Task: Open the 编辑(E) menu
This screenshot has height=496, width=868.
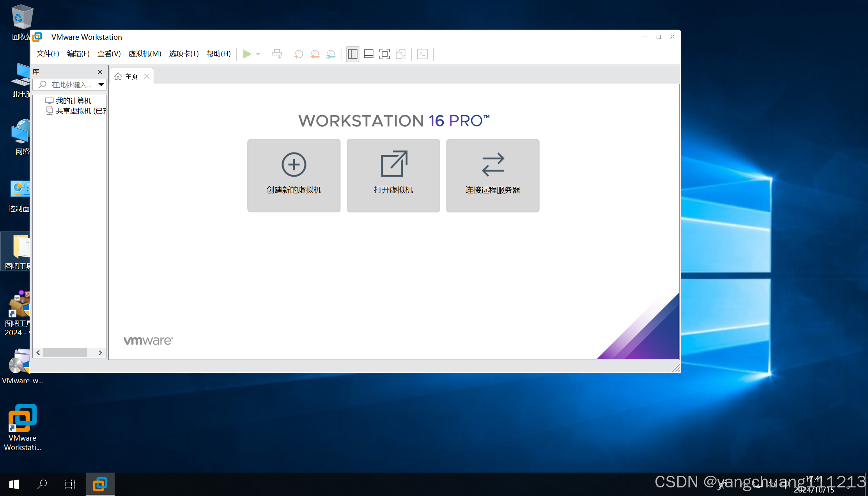Action: click(78, 53)
